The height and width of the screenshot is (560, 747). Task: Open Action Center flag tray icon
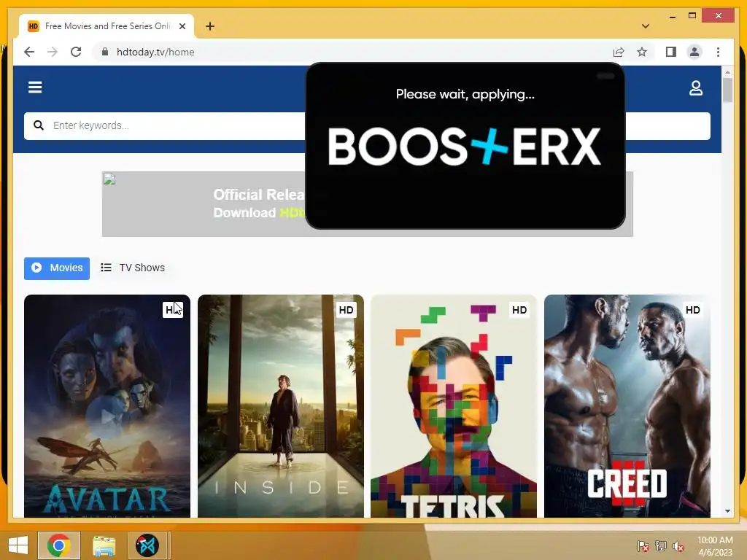click(x=643, y=546)
